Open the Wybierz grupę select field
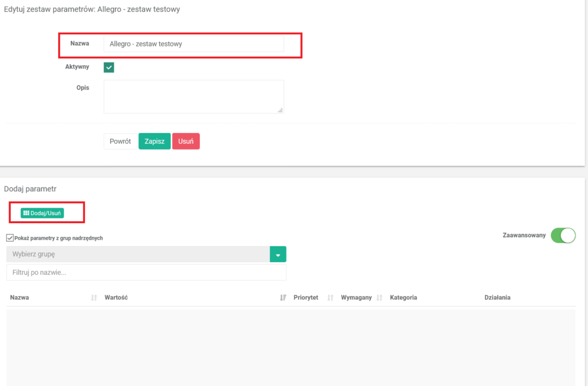The image size is (588, 386). tap(138, 254)
